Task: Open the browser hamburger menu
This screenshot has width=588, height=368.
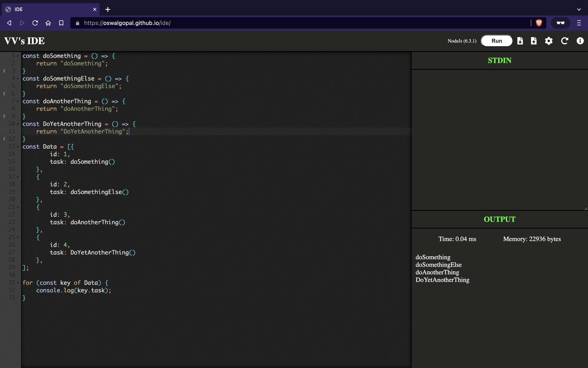Action: pos(579,23)
